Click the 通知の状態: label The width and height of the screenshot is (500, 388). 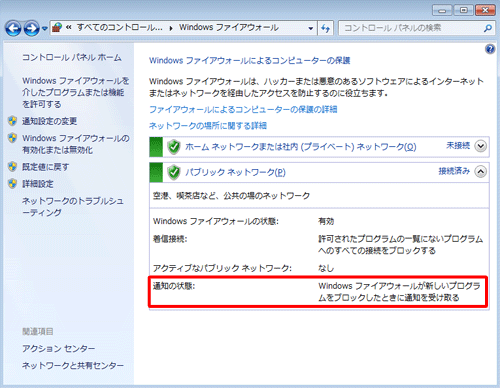tap(174, 286)
